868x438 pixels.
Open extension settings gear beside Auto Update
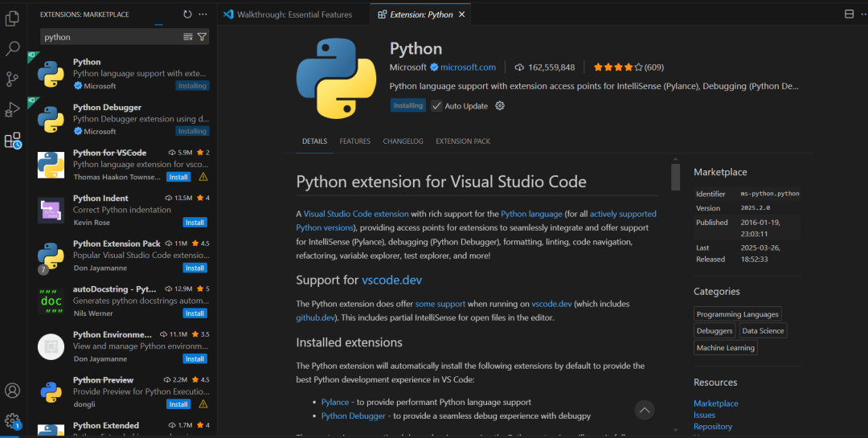coord(500,106)
